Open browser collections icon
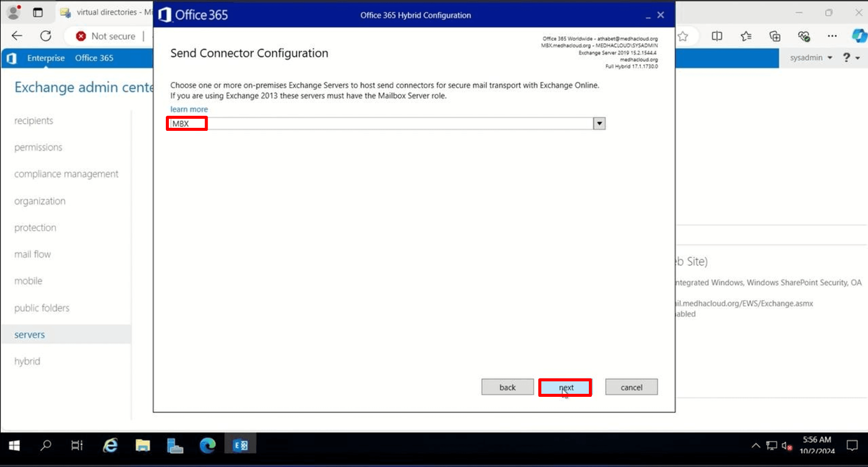Screen dimensions: 868x467 [x=775, y=37]
